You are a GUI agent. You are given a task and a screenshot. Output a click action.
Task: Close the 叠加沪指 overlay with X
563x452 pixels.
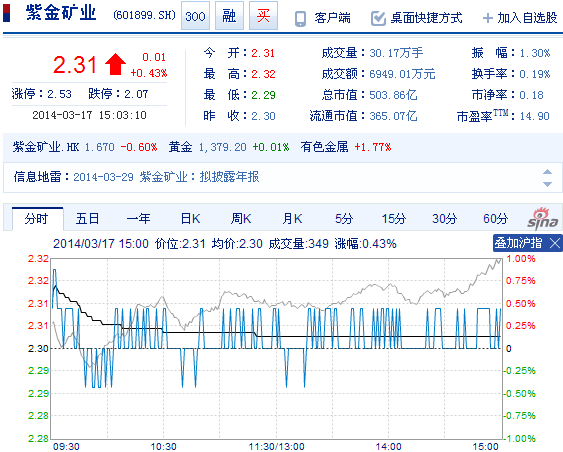555,243
